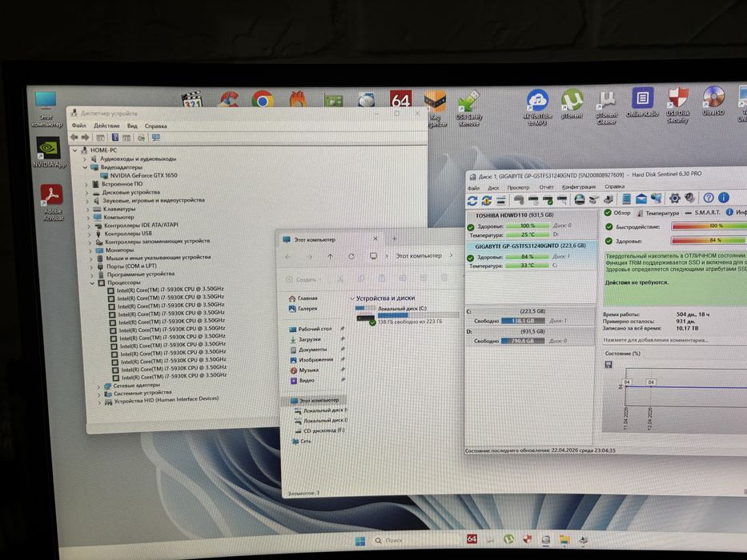Open the µTorrent Cleaner desktop shortcut
747x560 pixels.
(606, 107)
